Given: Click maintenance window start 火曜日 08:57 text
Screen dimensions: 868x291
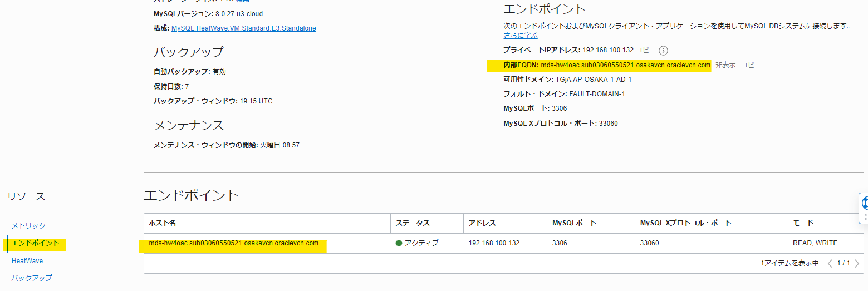Looking at the screenshot, I should (280, 145).
